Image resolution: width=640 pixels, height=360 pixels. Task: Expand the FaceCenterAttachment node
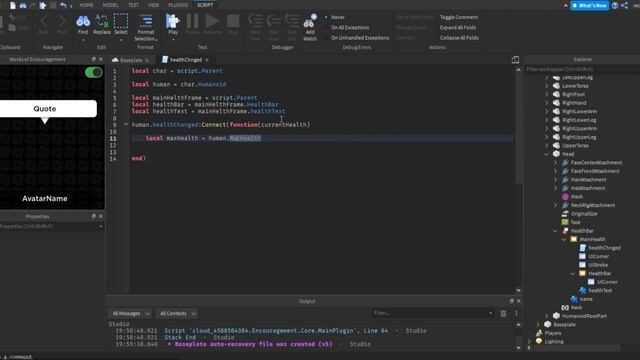pyautogui.click(x=555, y=163)
